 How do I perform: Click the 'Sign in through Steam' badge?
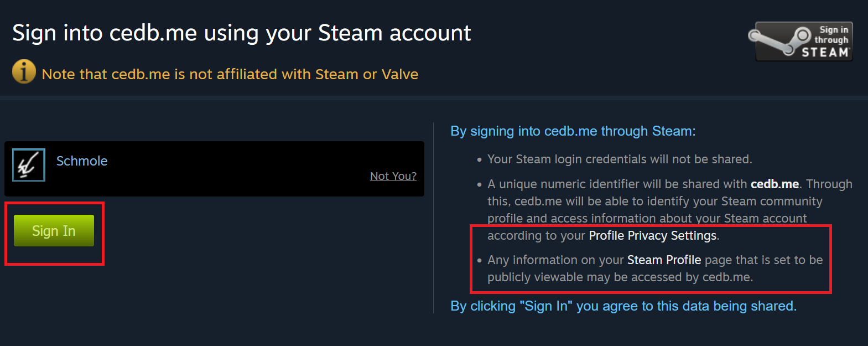(x=803, y=42)
